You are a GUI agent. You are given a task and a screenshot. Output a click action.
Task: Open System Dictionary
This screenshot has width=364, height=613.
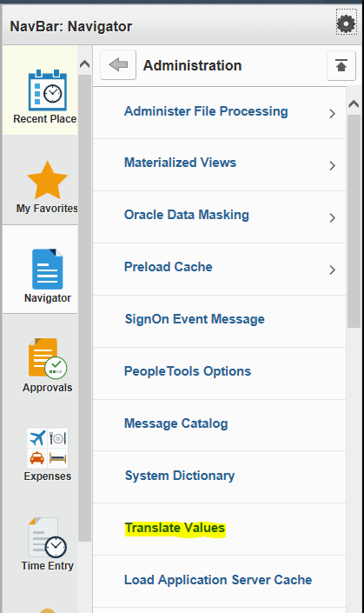pos(180,476)
